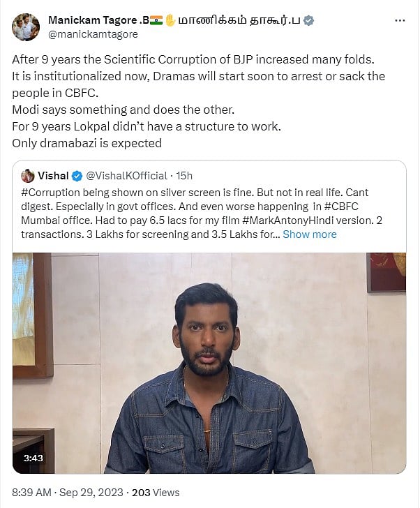Screen dimensions: 420x508
Task: Open Manickam Tagore's profile picture
Action: [27, 26]
